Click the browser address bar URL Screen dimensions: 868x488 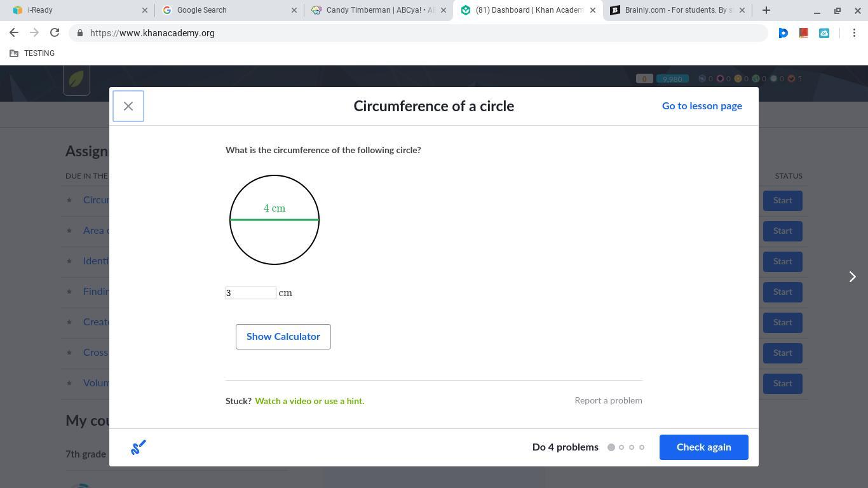click(153, 33)
